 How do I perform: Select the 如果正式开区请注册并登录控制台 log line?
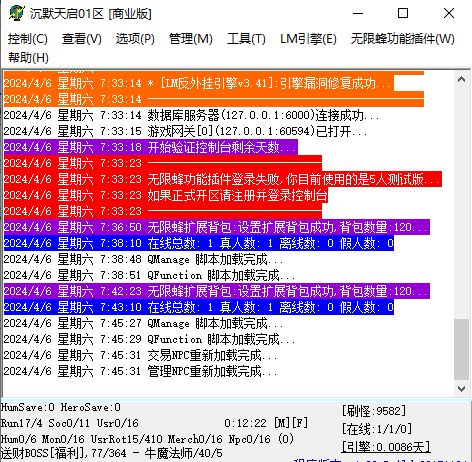point(166,195)
